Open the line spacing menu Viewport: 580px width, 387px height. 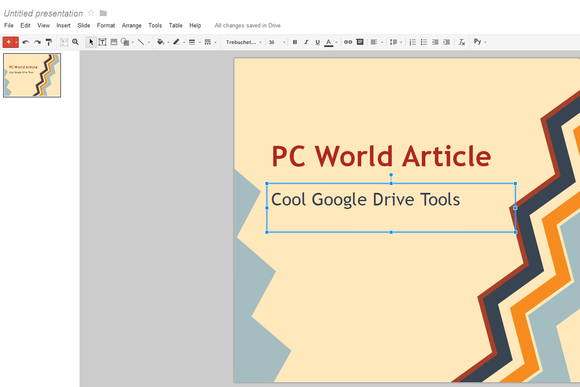click(394, 42)
